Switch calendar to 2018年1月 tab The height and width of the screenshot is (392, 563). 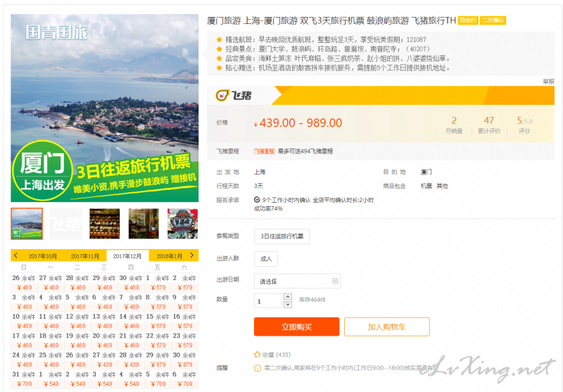[170, 256]
